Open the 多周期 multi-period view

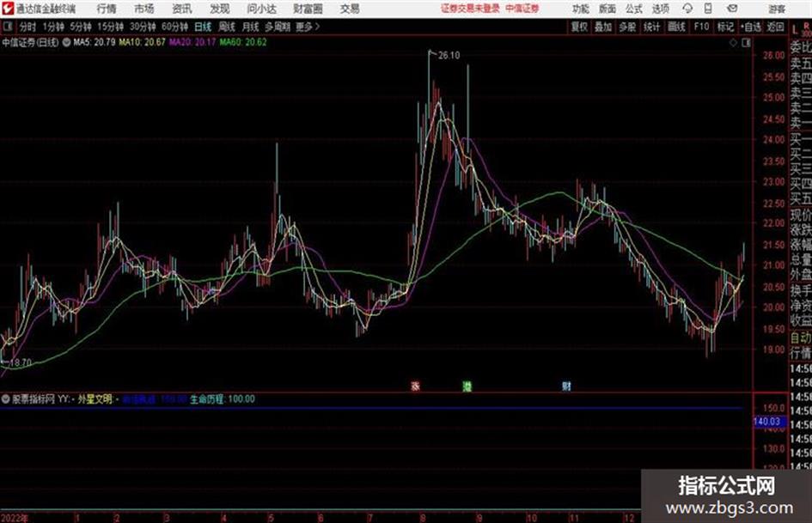point(278,27)
